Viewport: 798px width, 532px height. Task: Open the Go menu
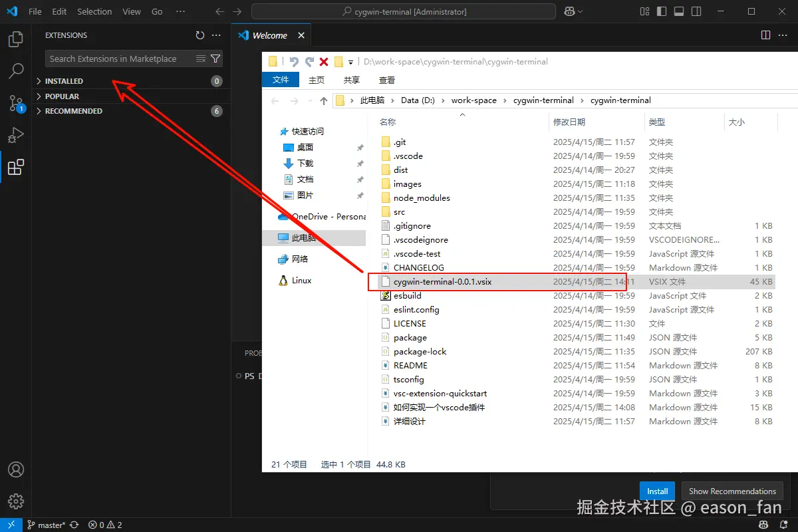(x=157, y=11)
